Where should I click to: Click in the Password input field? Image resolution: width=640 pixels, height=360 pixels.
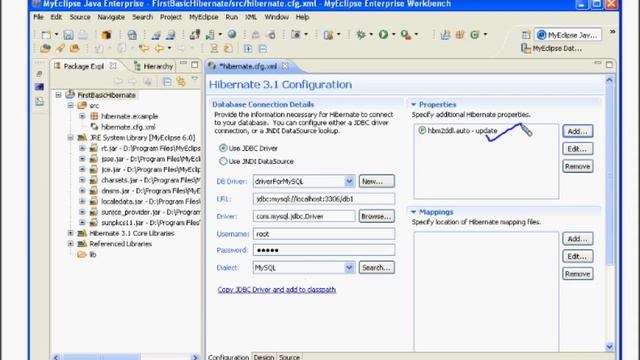point(324,250)
